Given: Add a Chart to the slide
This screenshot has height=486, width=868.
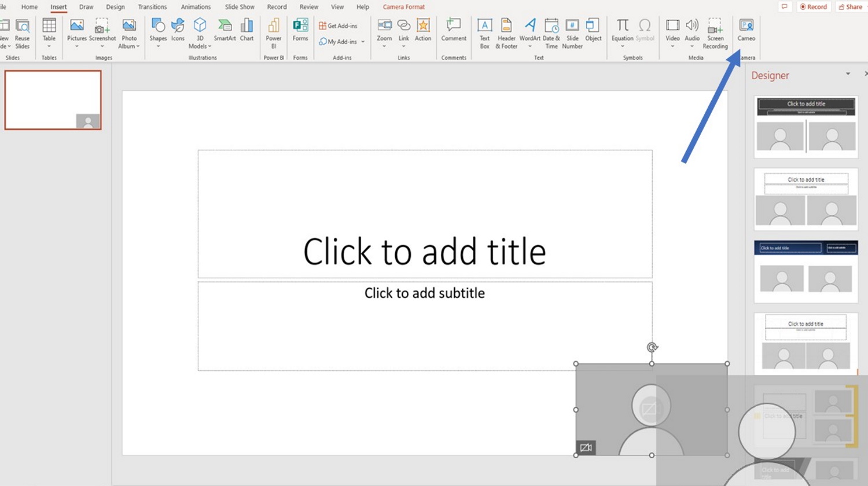Looking at the screenshot, I should coord(247,30).
